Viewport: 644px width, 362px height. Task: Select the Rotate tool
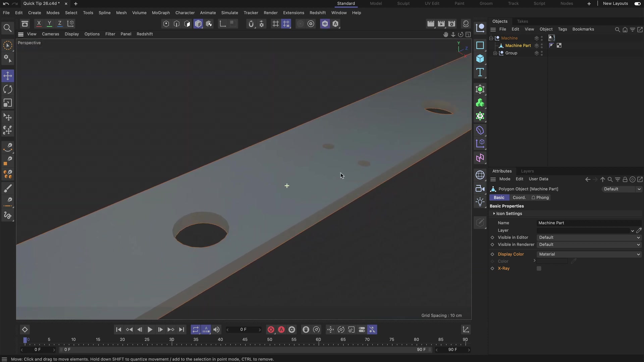7,89
